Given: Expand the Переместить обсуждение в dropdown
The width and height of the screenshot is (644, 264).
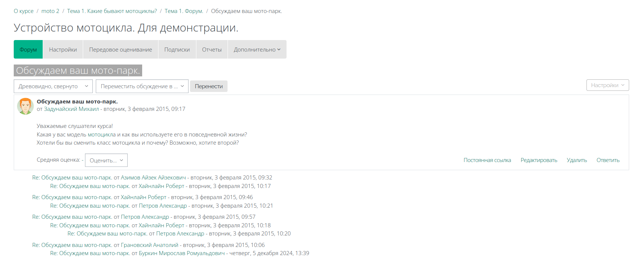Looking at the screenshot, I should click(x=142, y=86).
